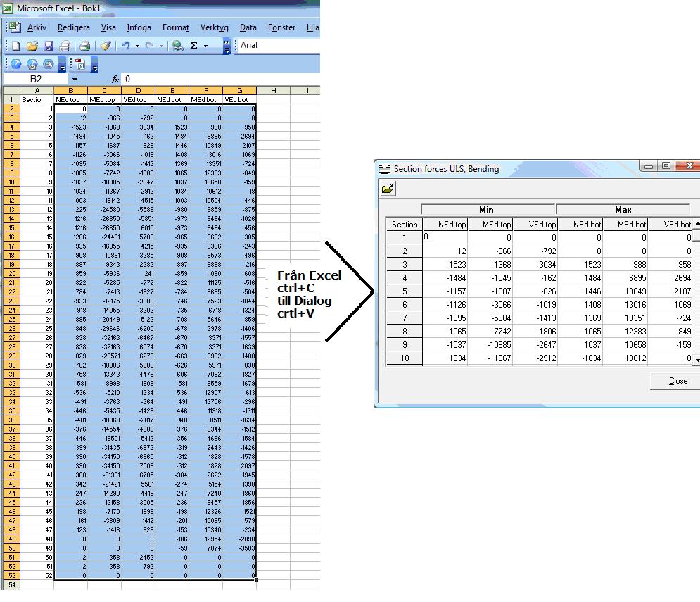700x602 pixels.
Task: Click the Excel workbook icon left of Arkiv
Action: coord(14,27)
